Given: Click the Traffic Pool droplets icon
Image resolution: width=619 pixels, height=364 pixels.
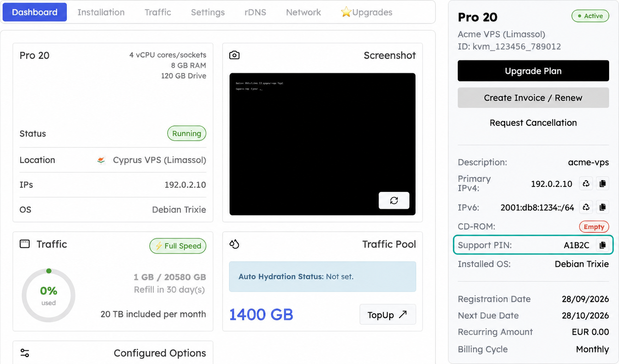Looking at the screenshot, I should (234, 244).
